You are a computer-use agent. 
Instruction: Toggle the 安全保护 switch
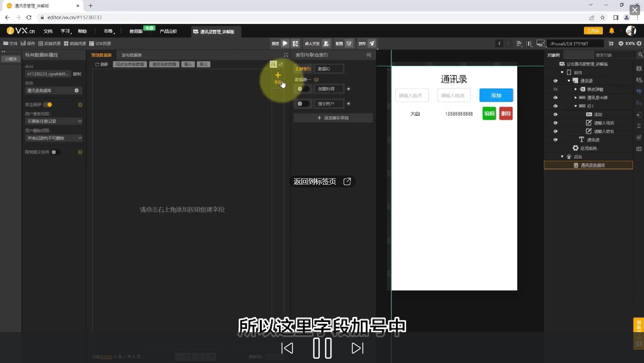point(48,104)
